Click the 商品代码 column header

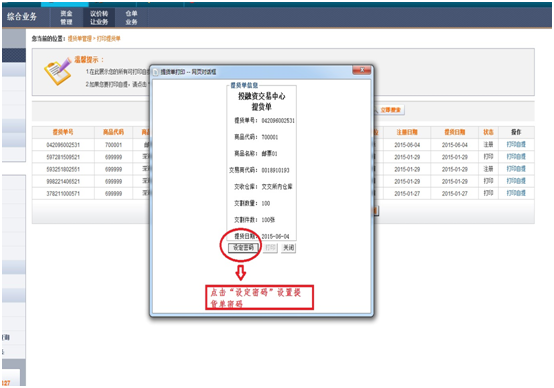113,132
